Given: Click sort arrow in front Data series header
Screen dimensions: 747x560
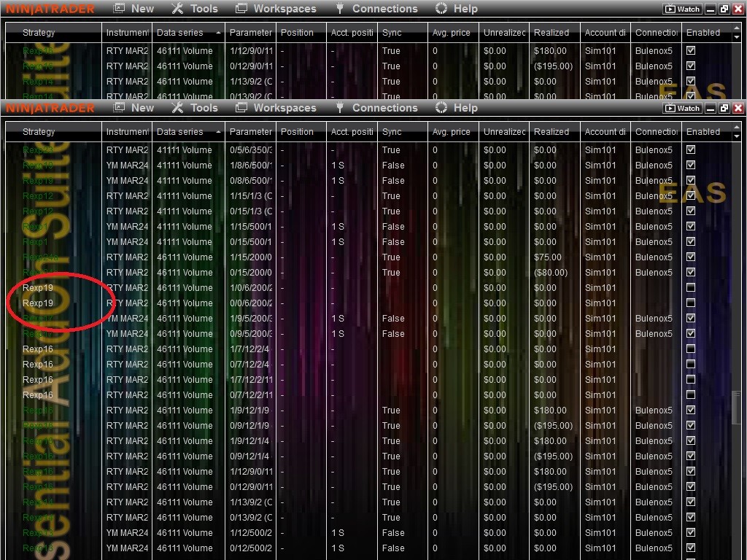Looking at the screenshot, I should click(218, 132).
